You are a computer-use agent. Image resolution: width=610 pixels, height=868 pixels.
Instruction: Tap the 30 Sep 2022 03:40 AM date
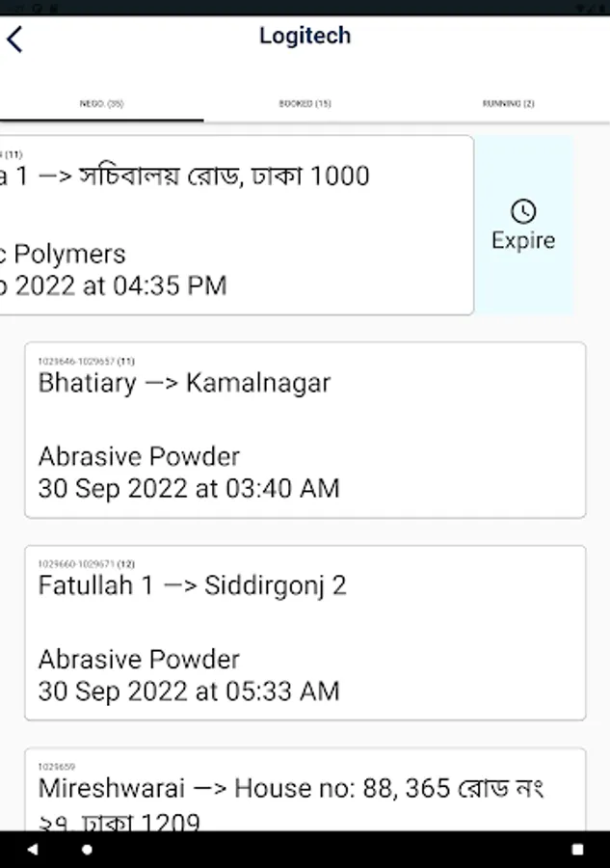pos(189,489)
